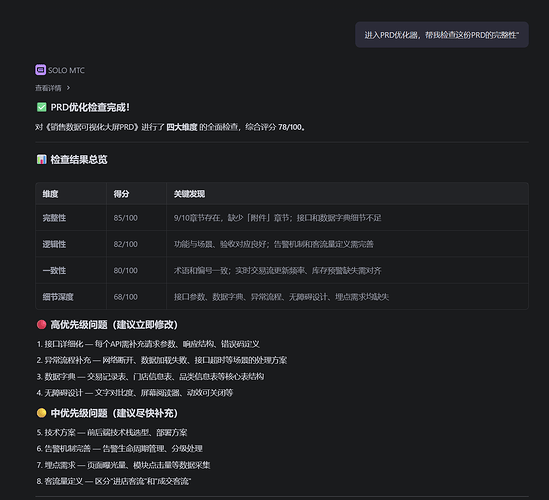Click the 完整性 row label
Image resolution: width=549 pixels, height=500 pixels.
pos(54,218)
